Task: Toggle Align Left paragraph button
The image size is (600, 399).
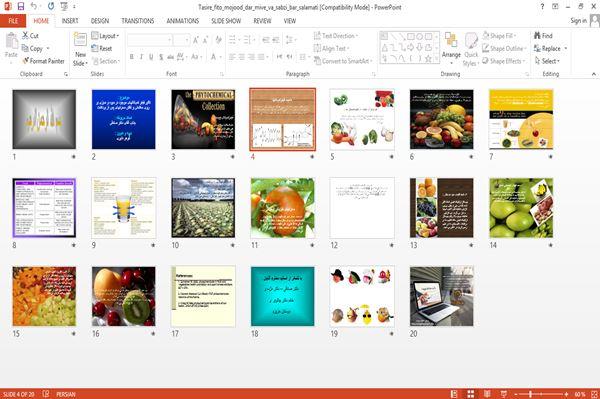Action: [x=232, y=57]
